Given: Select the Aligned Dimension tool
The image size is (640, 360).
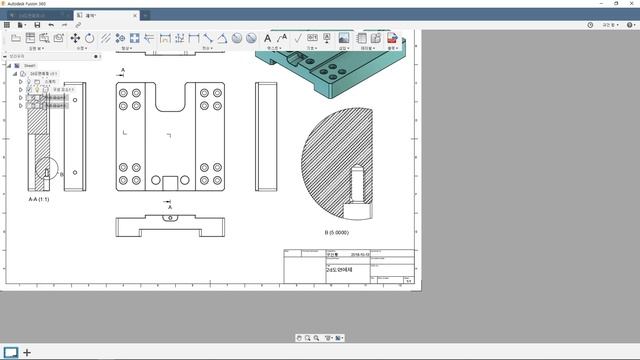Looking at the screenshot, I should [208, 38].
